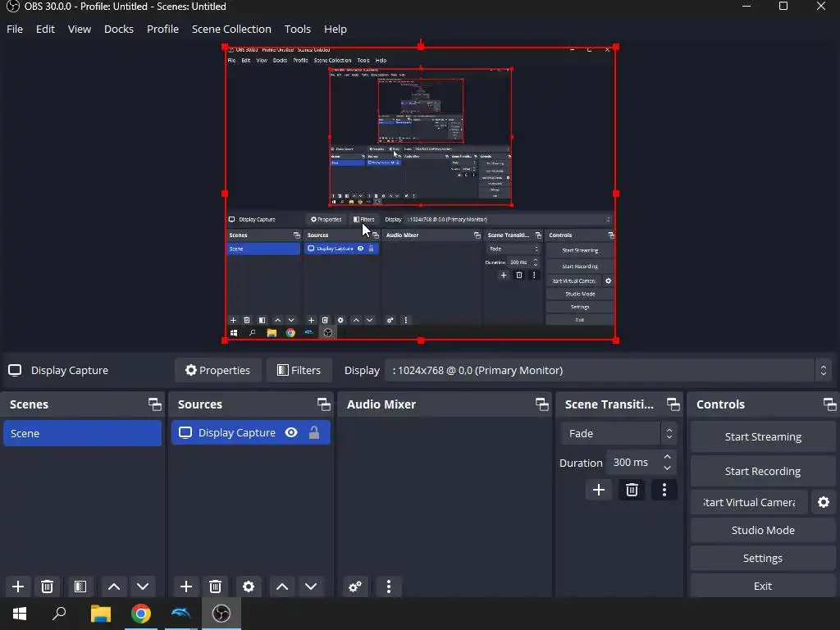
Task: Open the Edit menu
Action: [x=46, y=29]
